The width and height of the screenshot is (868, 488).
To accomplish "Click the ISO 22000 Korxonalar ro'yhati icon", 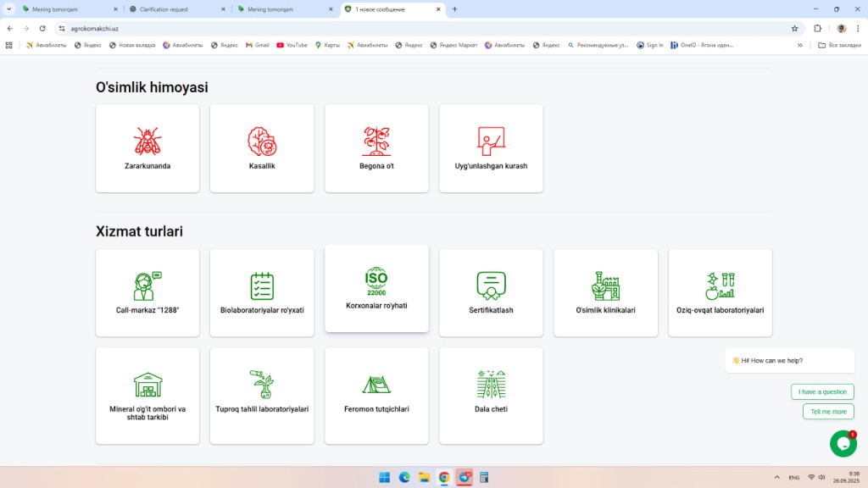I will click(376, 281).
